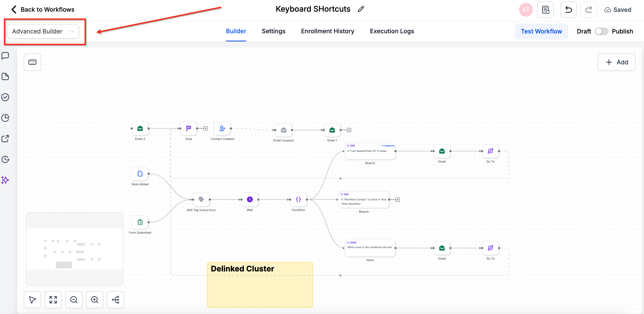The width and height of the screenshot is (644, 314).
Task: Open the Execution Logs tab
Action: pyautogui.click(x=392, y=31)
